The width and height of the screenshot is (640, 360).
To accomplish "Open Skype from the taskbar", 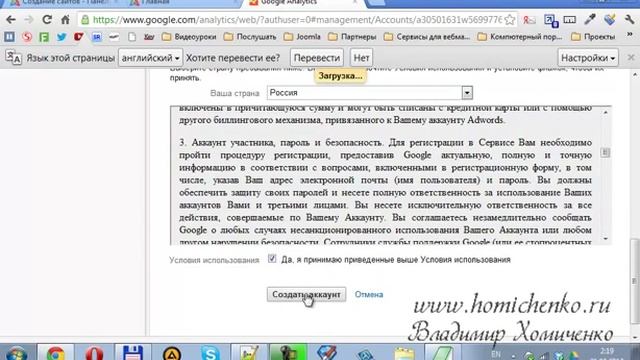I will click(x=211, y=352).
